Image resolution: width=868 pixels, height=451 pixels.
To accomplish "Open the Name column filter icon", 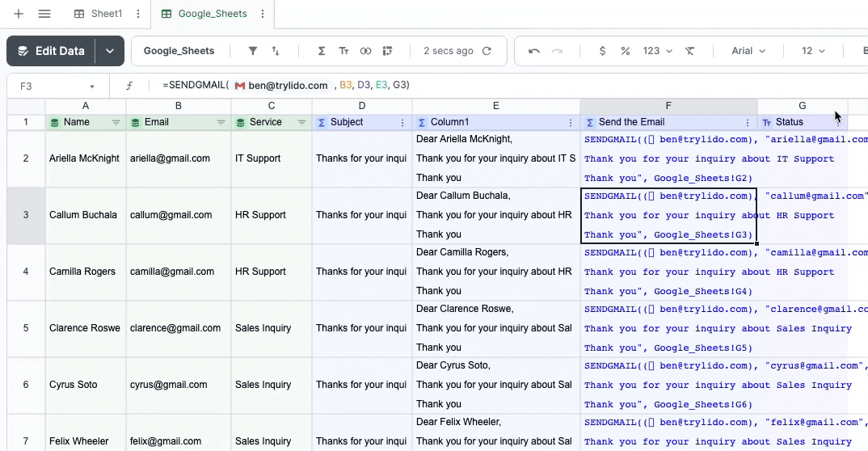I will point(116,122).
